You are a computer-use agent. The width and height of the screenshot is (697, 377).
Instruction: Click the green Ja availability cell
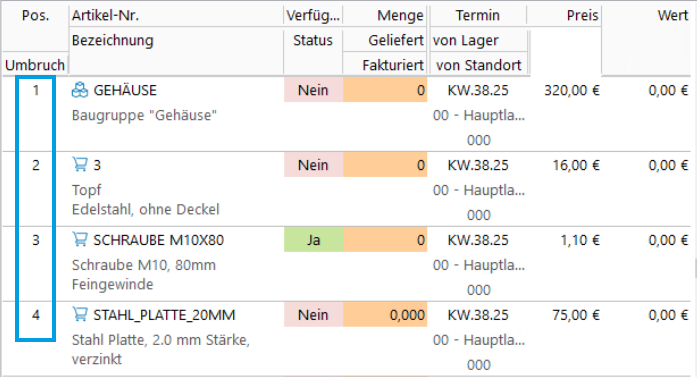pyautogui.click(x=313, y=240)
